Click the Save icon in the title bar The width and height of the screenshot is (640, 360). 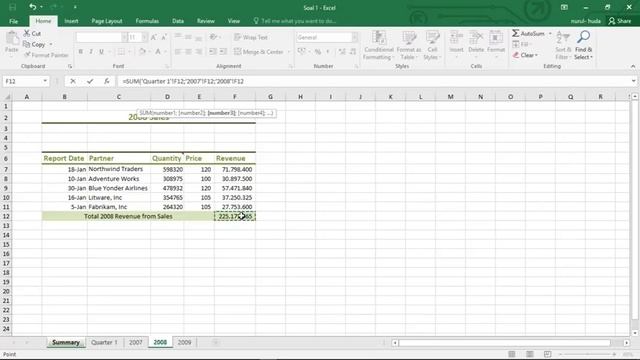pyautogui.click(x=12, y=7)
